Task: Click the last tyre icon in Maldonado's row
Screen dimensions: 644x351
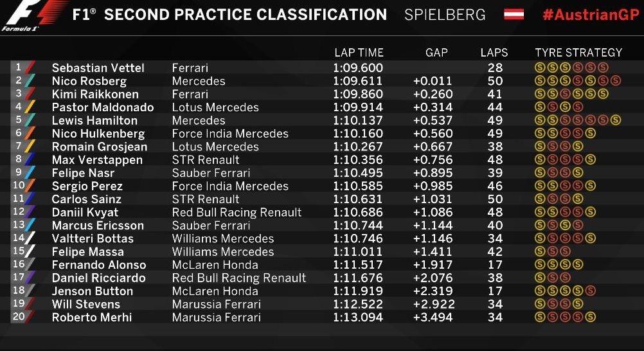Action: point(578,107)
